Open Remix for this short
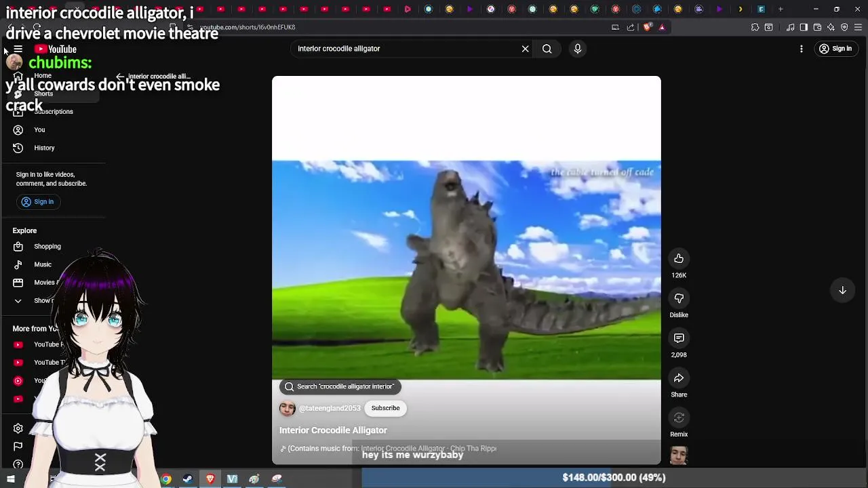Image resolution: width=868 pixels, height=488 pixels. pos(679,418)
